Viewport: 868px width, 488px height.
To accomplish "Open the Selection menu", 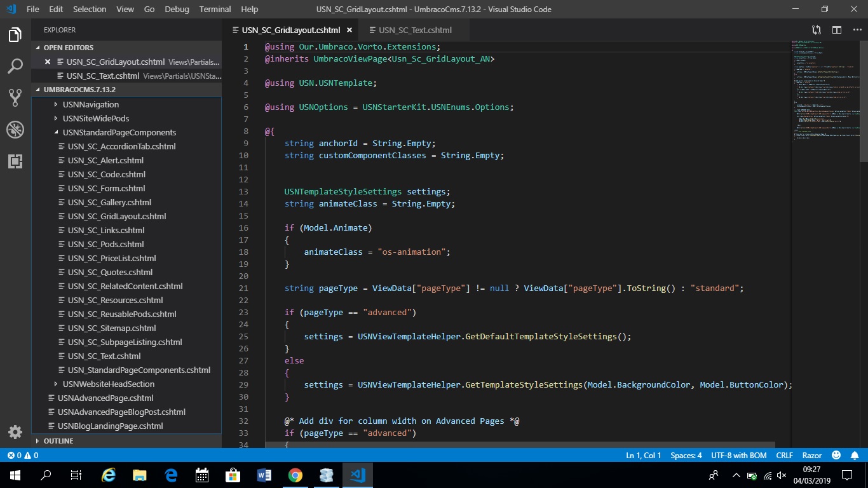I will point(90,9).
